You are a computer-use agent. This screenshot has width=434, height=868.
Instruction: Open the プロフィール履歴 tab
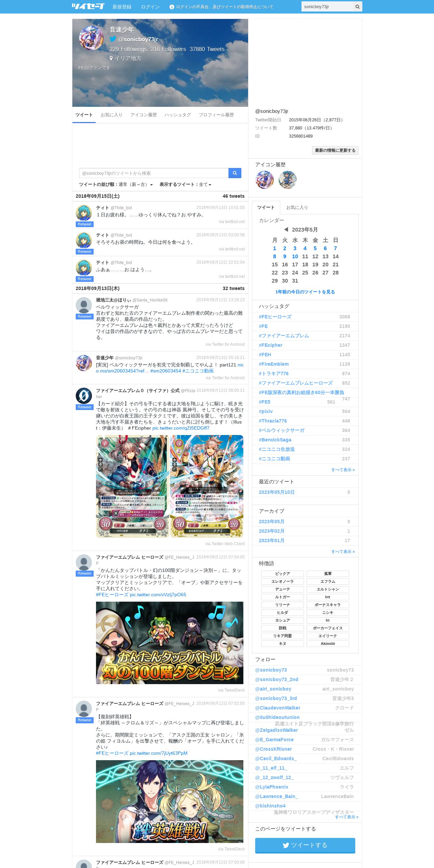tap(216, 115)
